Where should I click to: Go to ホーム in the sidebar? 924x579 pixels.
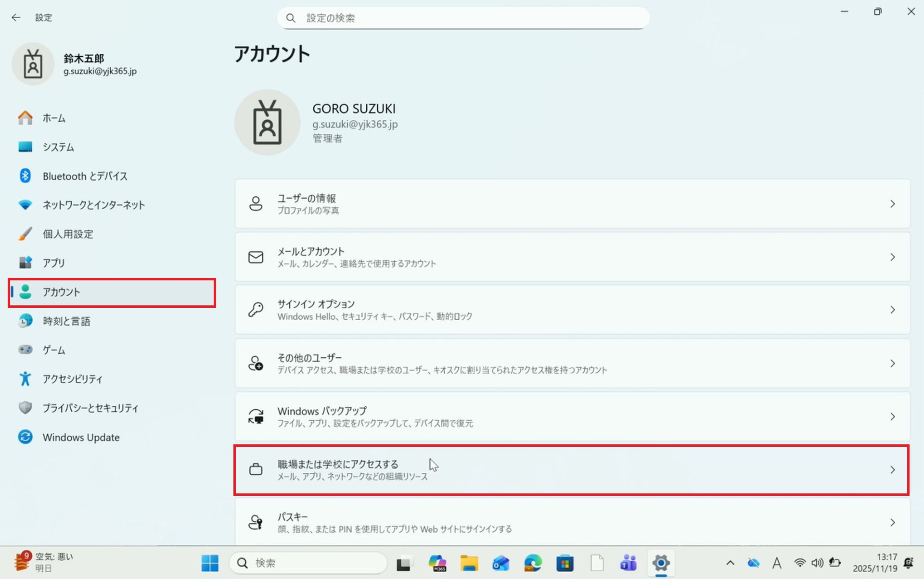pyautogui.click(x=54, y=118)
